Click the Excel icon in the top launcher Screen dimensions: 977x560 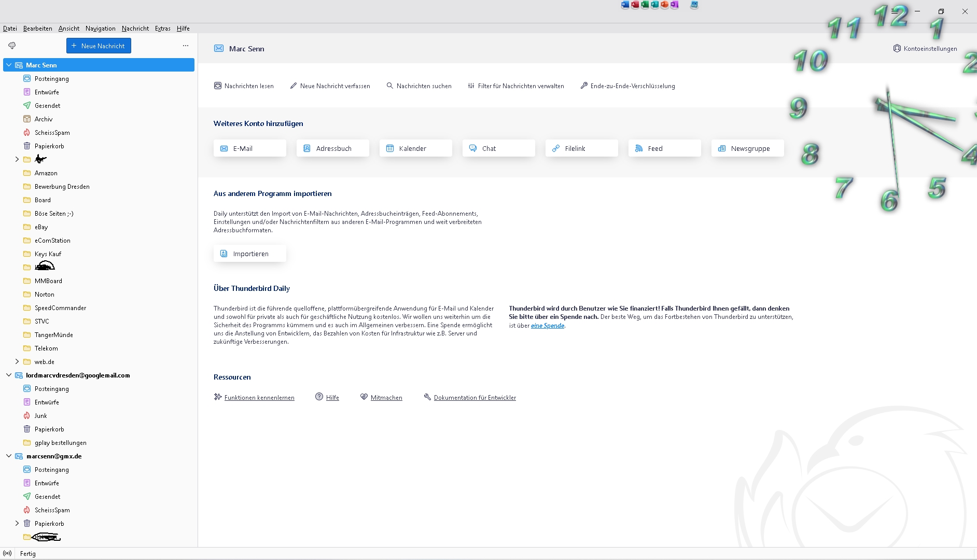click(x=645, y=5)
